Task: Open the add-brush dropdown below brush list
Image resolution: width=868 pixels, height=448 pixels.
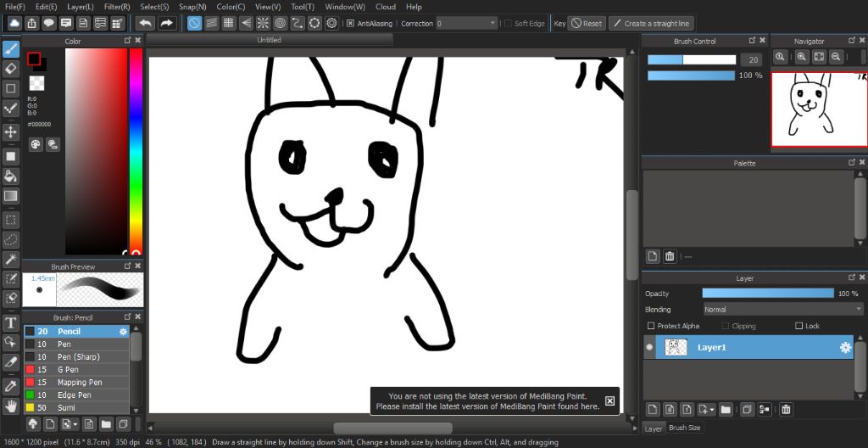Action: (x=70, y=424)
